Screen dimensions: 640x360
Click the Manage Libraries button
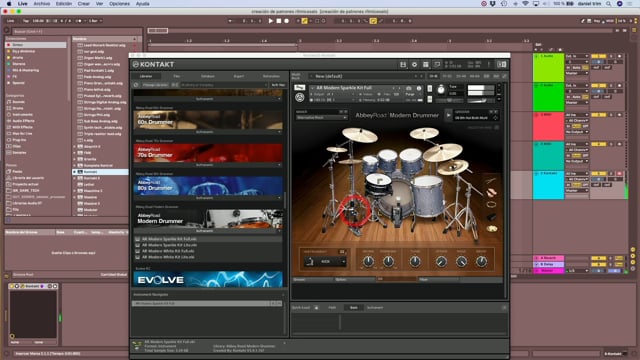pos(155,85)
